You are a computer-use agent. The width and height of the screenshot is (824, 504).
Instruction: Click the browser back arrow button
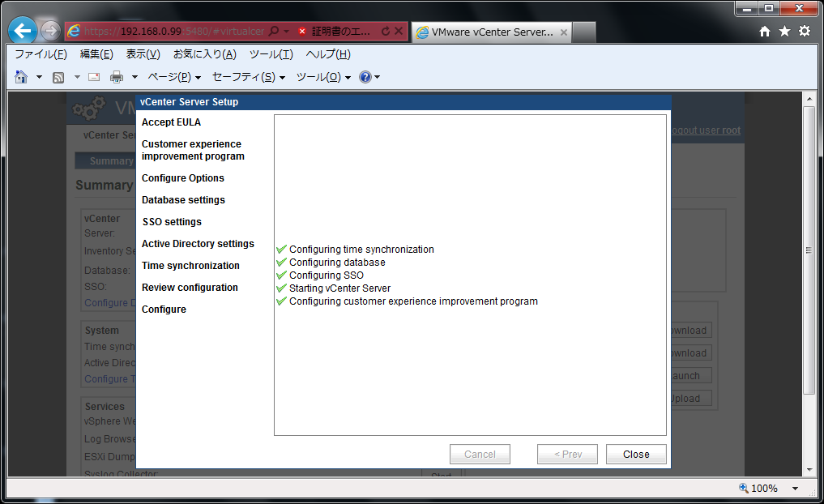click(23, 32)
